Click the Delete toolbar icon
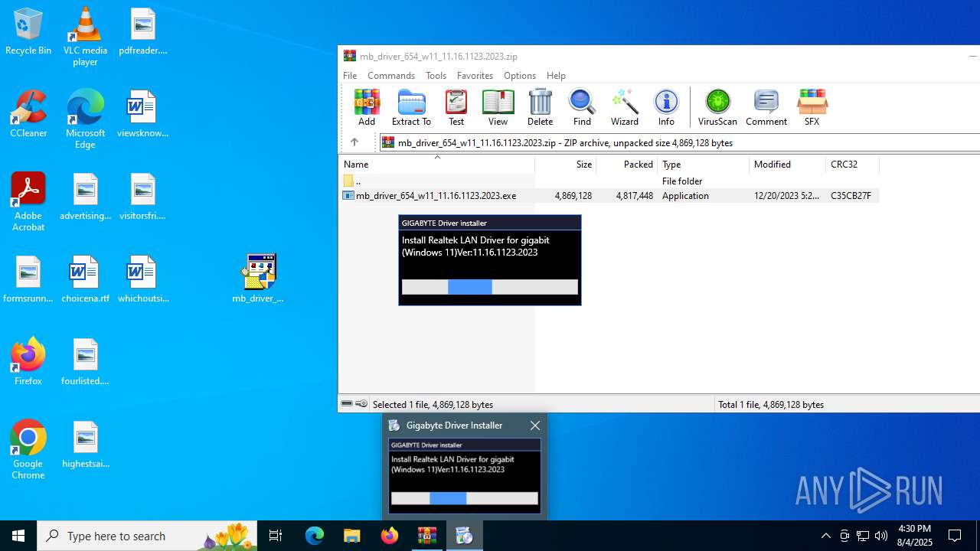Viewport: 980px width, 551px height. pyautogui.click(x=540, y=107)
